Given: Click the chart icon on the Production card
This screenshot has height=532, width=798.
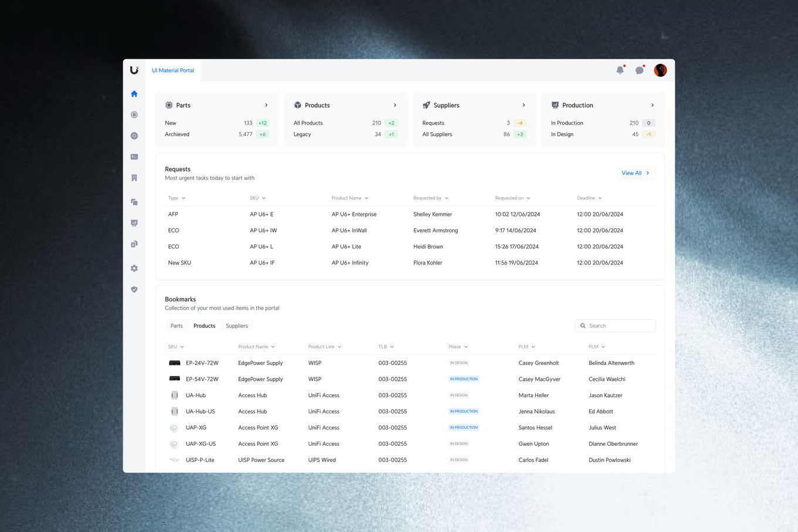Looking at the screenshot, I should pos(555,105).
